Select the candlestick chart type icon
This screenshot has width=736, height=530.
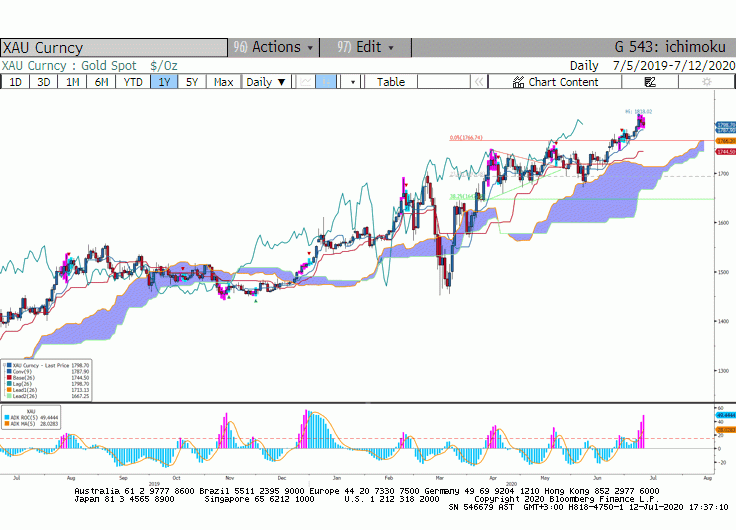click(x=326, y=82)
